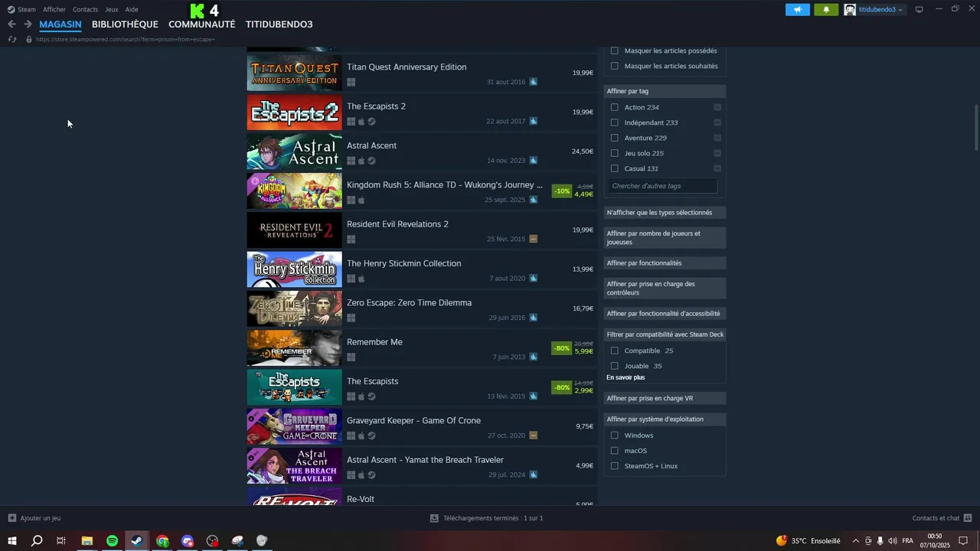Reload the store page
Screen dimensions: 980x551
click(x=11, y=39)
